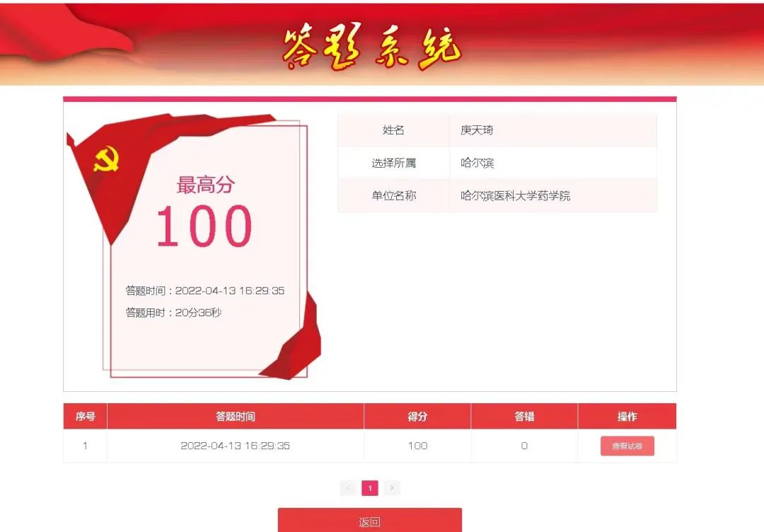Viewport: 764px width, 532px height.
Task: Click the table row timestamp 2022-04-13 16:29:35
Action: (x=236, y=446)
